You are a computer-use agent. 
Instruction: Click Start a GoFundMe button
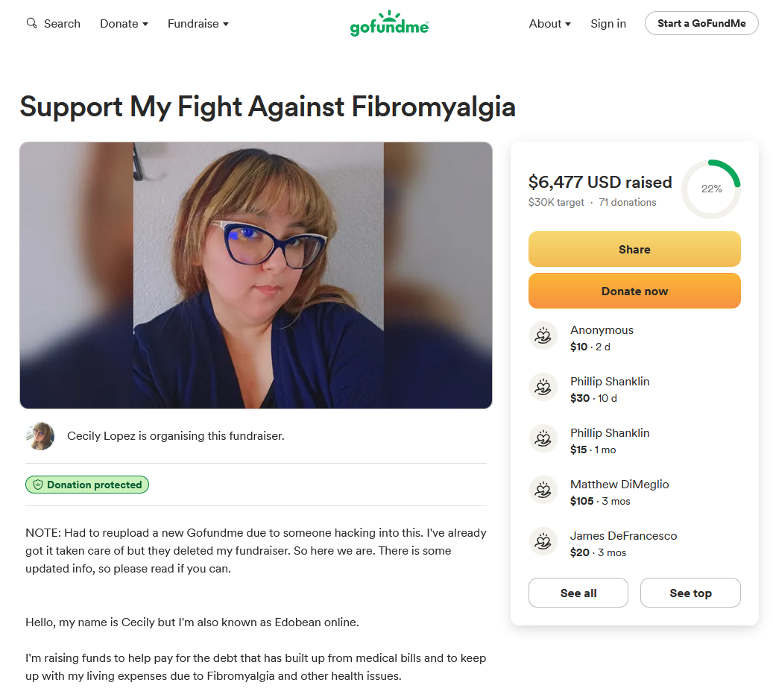(701, 23)
